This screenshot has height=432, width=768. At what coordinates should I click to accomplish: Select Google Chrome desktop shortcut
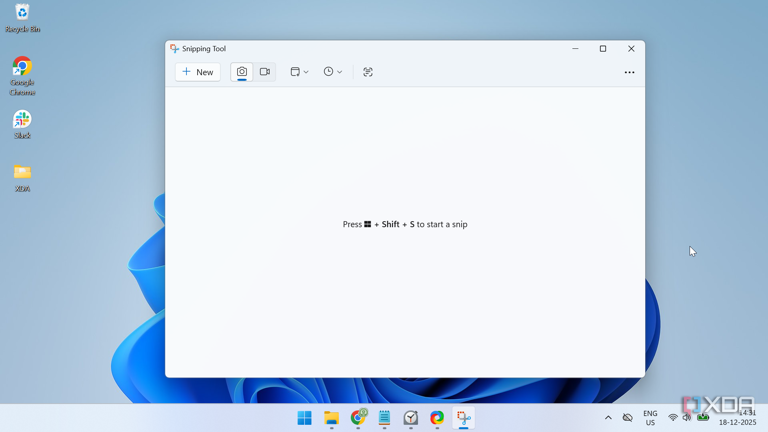click(x=22, y=76)
